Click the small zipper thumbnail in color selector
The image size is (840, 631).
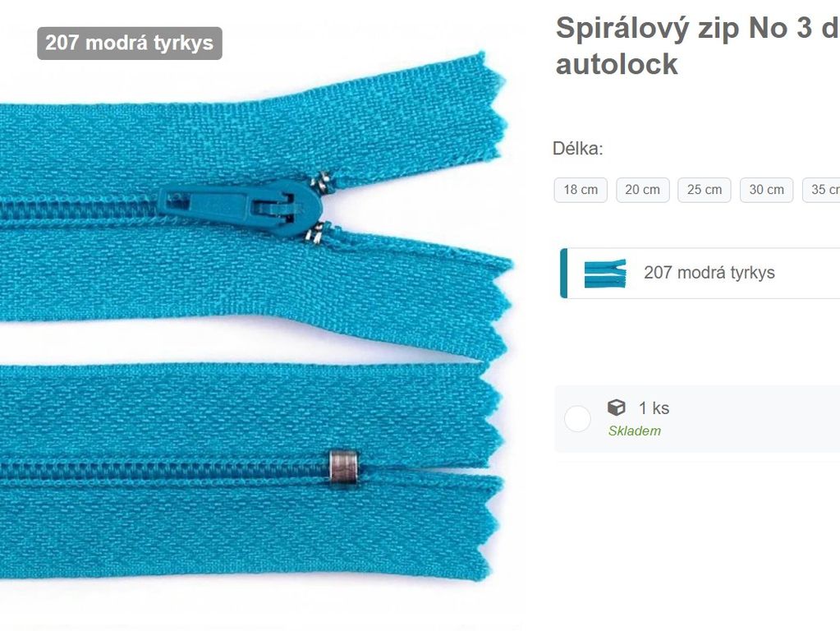[x=605, y=274]
